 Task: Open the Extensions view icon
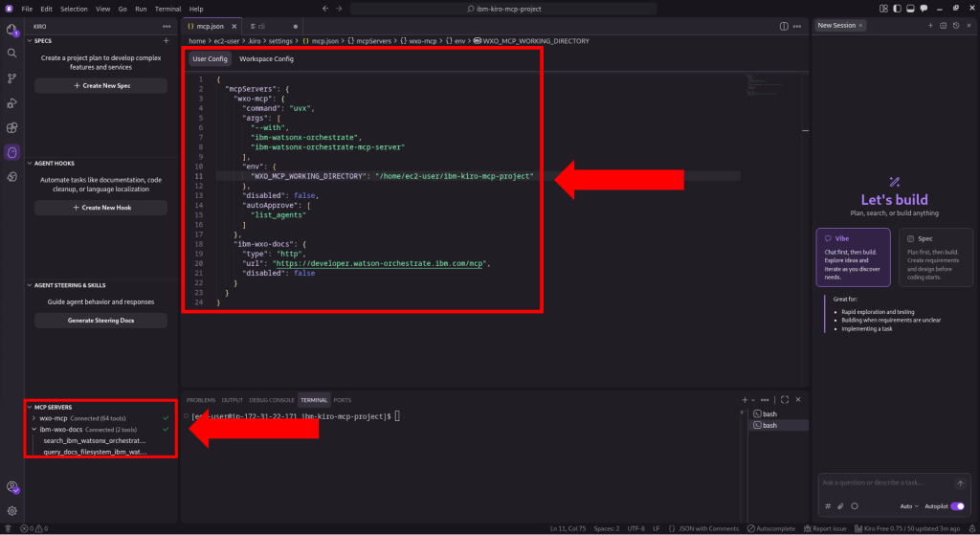coord(11,127)
